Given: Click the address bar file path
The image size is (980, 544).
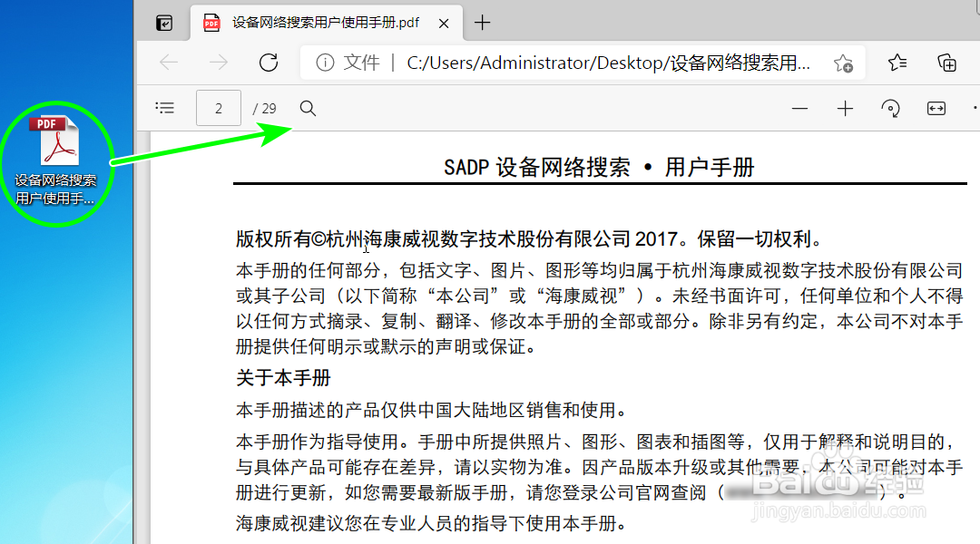Looking at the screenshot, I should tap(608, 63).
